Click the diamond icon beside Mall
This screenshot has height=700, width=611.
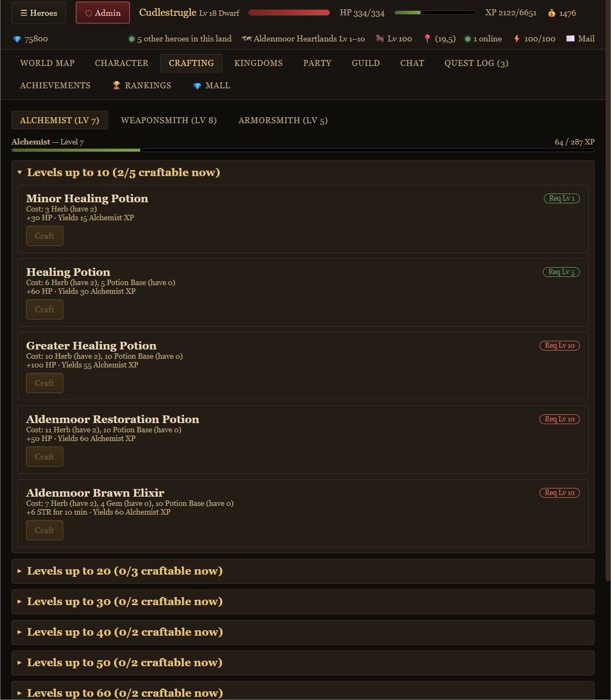click(x=197, y=86)
